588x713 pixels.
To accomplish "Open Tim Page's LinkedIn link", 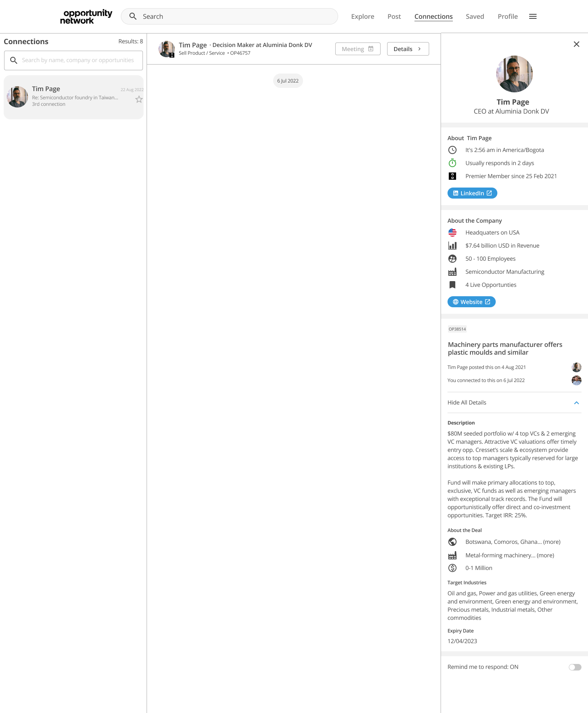I will coord(472,193).
